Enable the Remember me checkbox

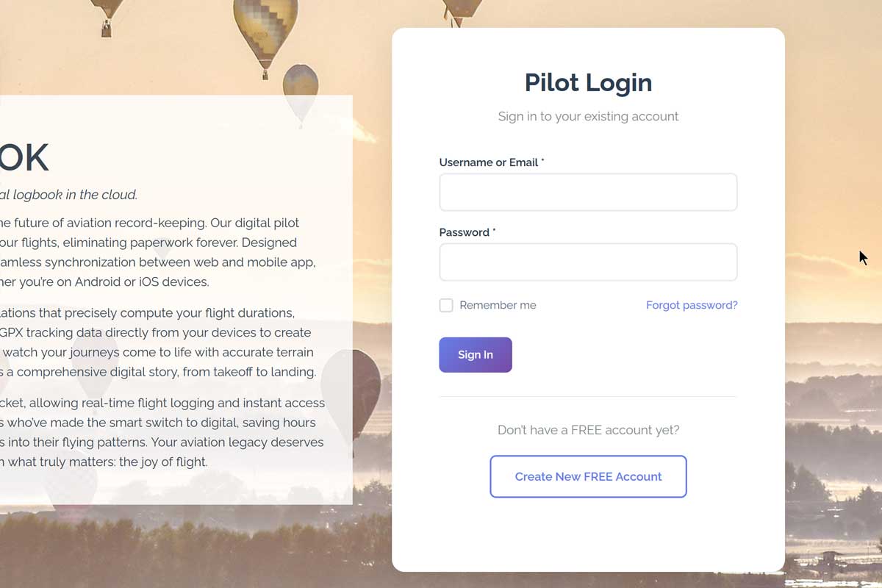(x=446, y=305)
